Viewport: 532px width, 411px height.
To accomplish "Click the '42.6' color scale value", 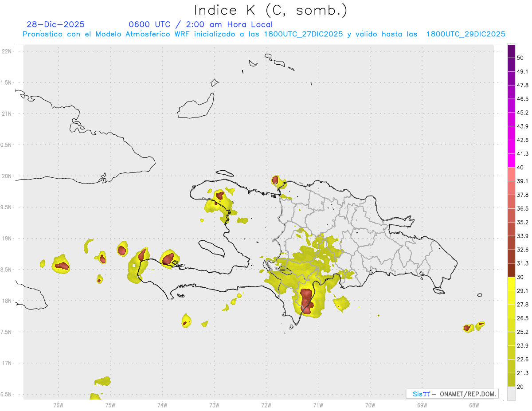I will (523, 140).
